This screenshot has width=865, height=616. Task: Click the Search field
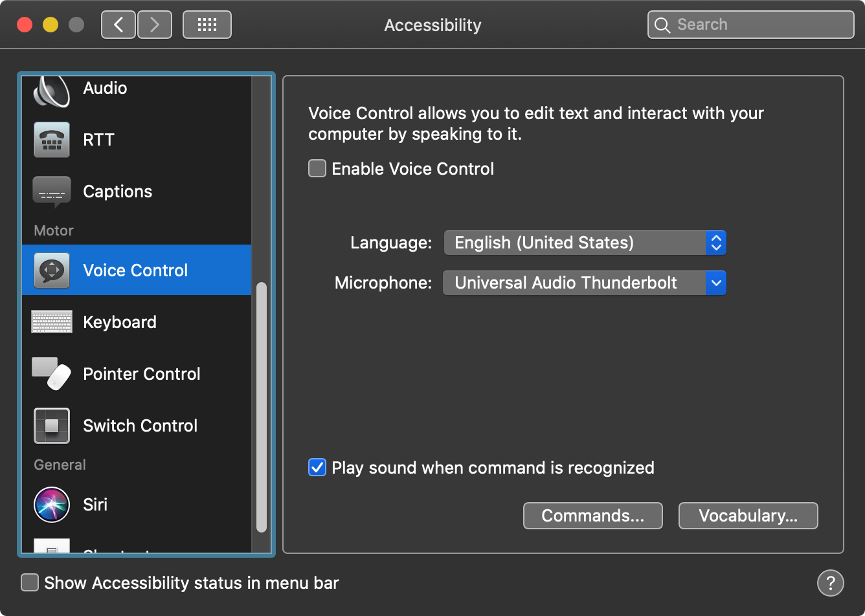point(750,24)
